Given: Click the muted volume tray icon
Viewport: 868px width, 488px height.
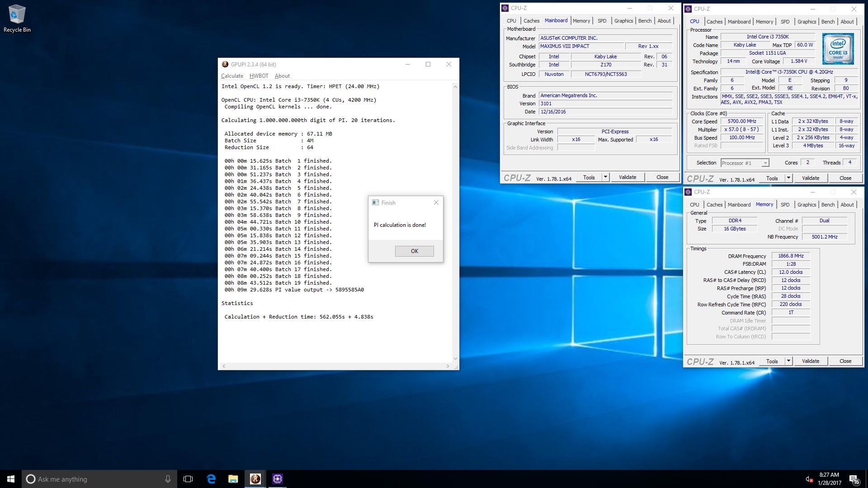Looking at the screenshot, I should click(809, 479).
